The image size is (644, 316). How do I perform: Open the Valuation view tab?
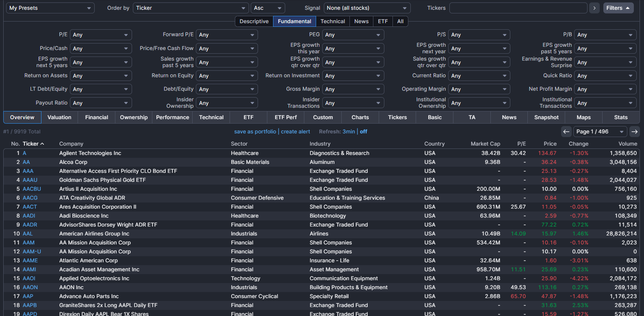tap(59, 118)
